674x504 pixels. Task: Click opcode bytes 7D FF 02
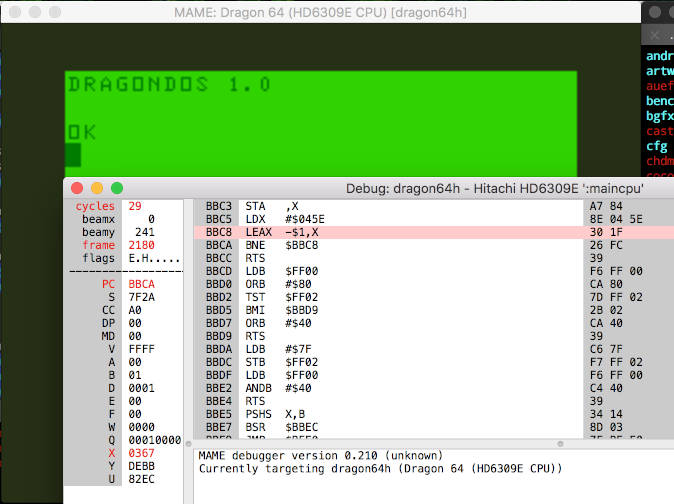616,297
